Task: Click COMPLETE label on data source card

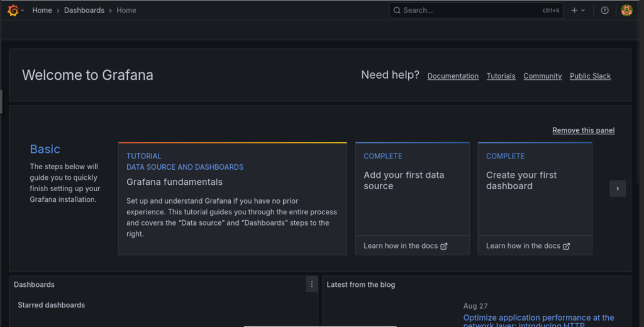Action: [x=383, y=156]
